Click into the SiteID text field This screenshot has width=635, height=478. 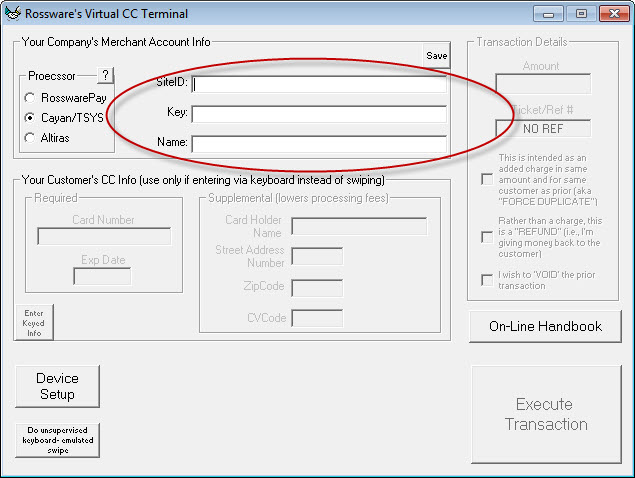319,85
